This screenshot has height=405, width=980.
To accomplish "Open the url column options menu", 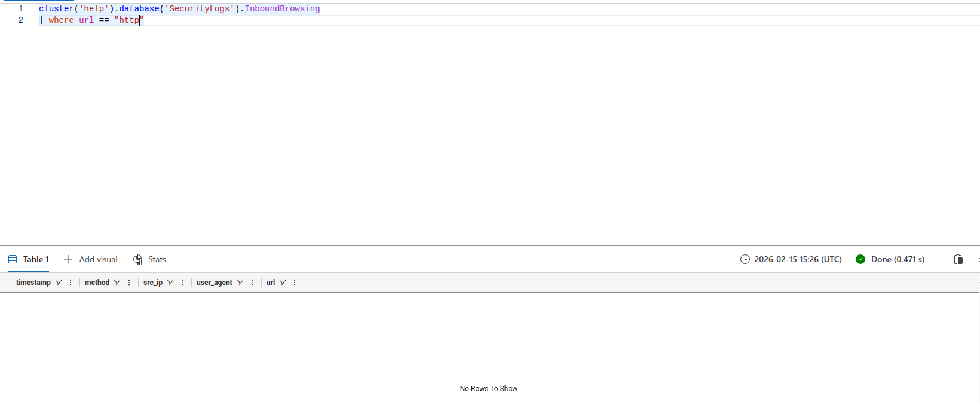I will pos(295,283).
